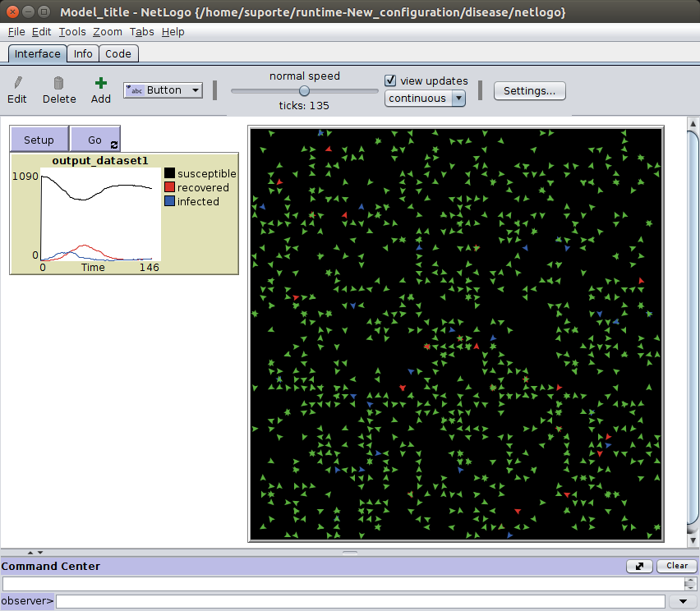The image size is (700, 611).
Task: Switch to the Code tab
Action: pos(118,53)
